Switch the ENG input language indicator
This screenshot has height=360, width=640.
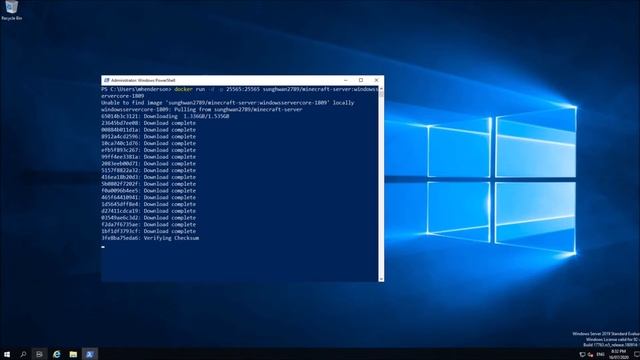(x=600, y=354)
